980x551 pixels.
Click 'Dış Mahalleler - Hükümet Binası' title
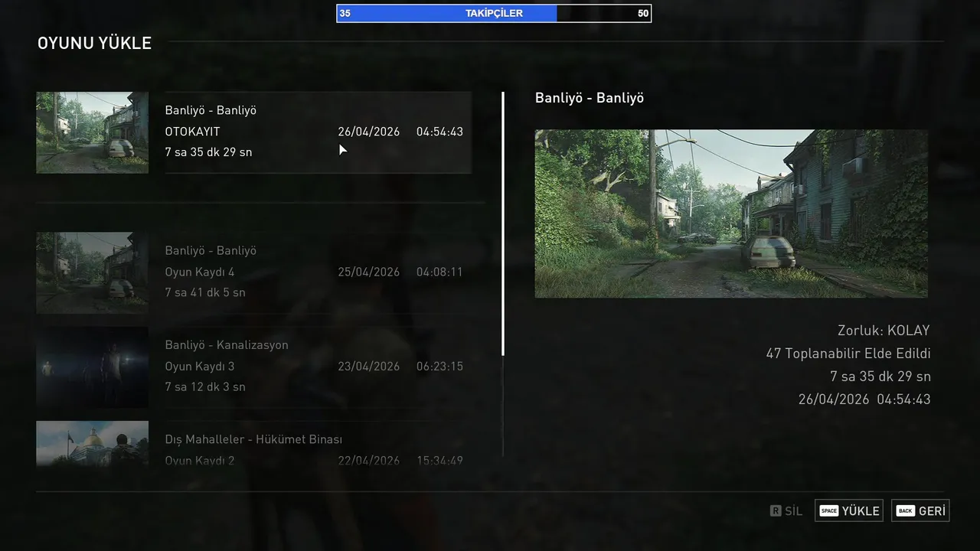click(253, 439)
